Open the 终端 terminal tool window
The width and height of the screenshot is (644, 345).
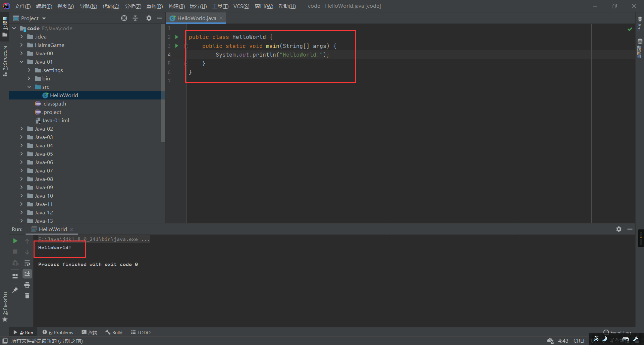point(89,332)
